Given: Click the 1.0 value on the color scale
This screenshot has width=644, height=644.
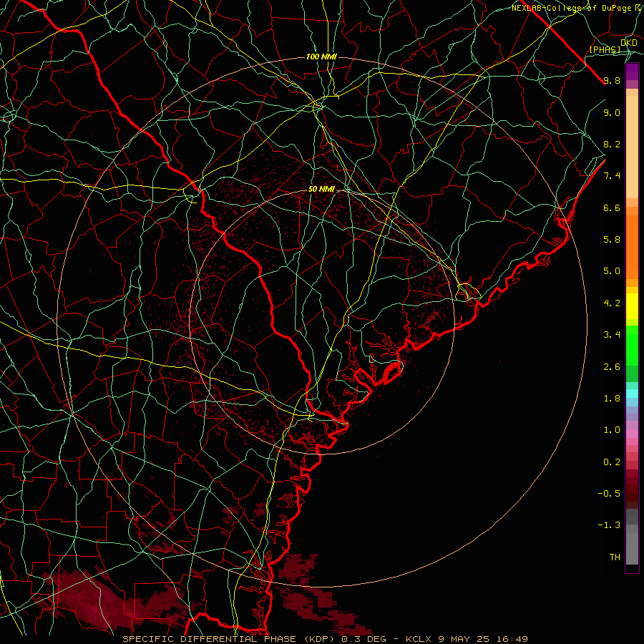Looking at the screenshot, I should click(612, 430).
